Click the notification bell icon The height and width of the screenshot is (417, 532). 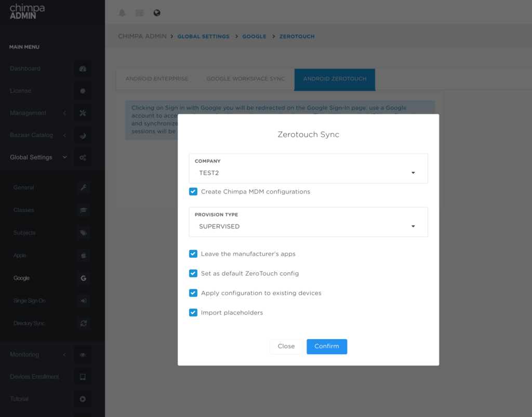point(122,13)
